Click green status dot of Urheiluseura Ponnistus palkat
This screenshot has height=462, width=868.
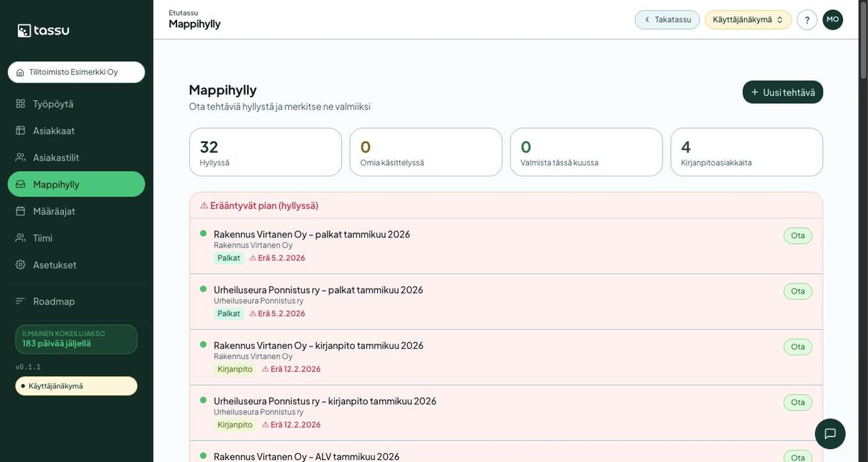[203, 289]
